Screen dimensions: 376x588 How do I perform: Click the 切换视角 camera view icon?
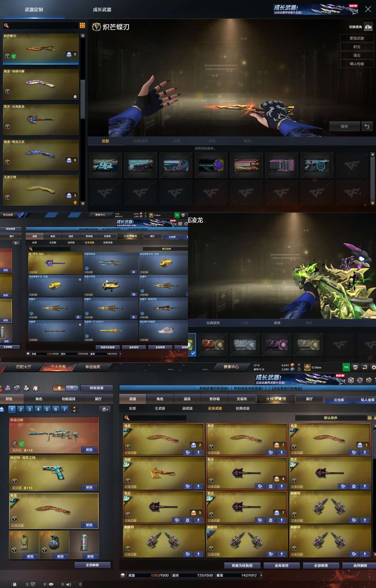[x=368, y=27]
